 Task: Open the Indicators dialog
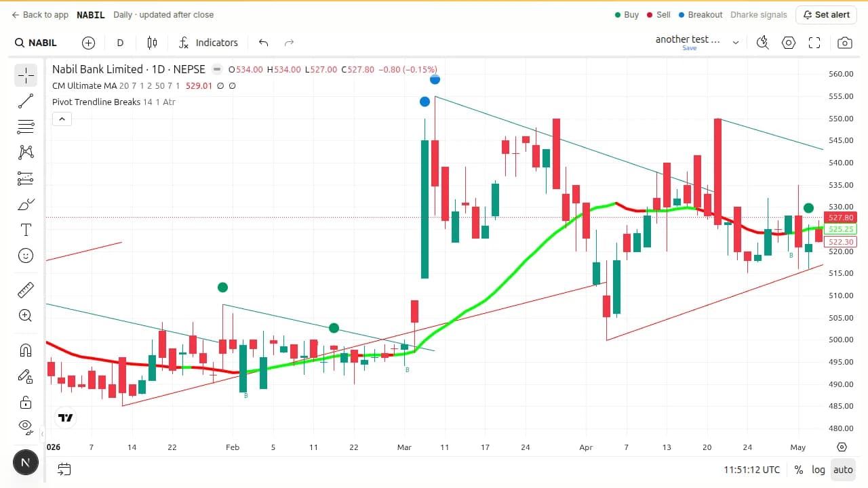(208, 43)
